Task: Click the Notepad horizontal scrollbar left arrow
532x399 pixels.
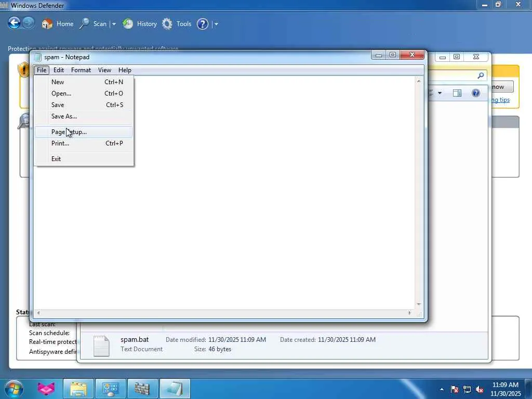Action: [x=38, y=313]
